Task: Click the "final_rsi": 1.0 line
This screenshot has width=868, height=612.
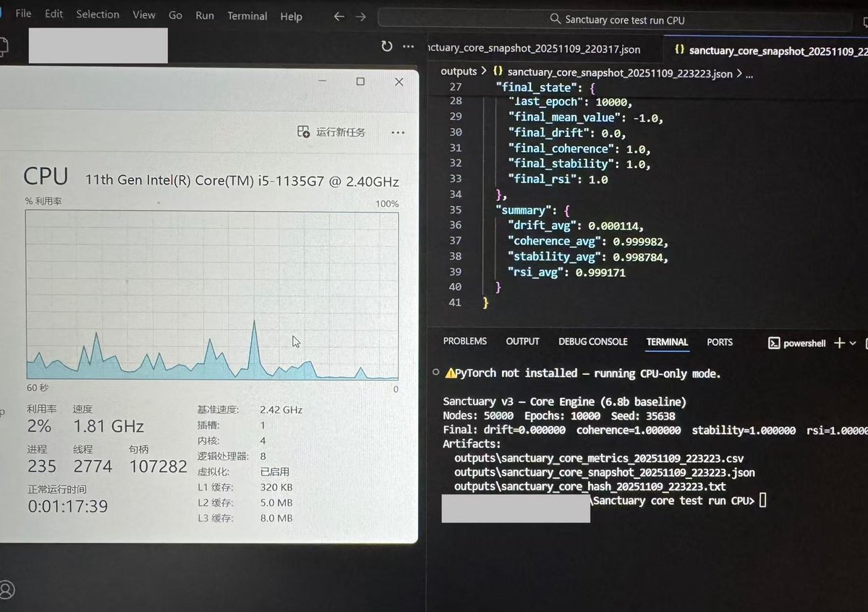Action: pos(558,179)
